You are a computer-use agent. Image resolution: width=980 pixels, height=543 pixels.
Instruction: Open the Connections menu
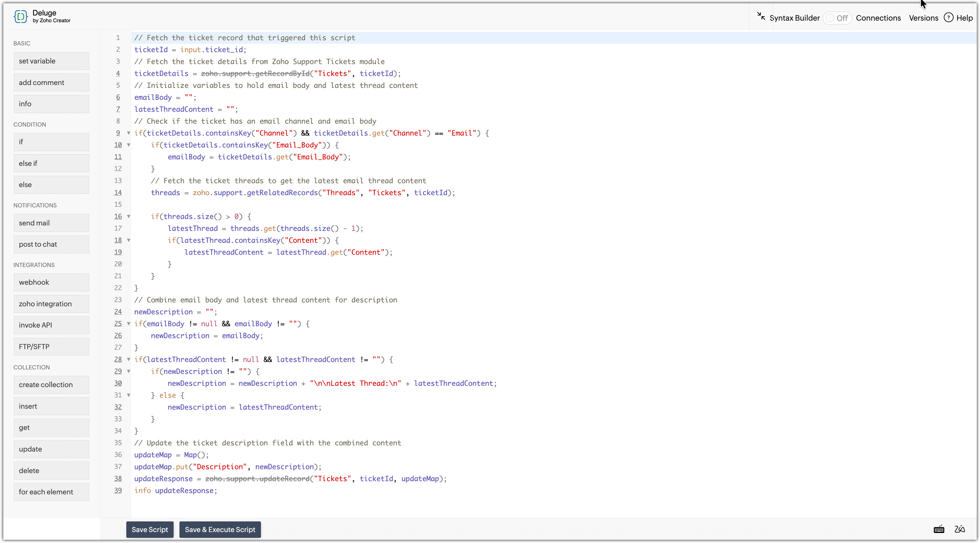click(878, 18)
